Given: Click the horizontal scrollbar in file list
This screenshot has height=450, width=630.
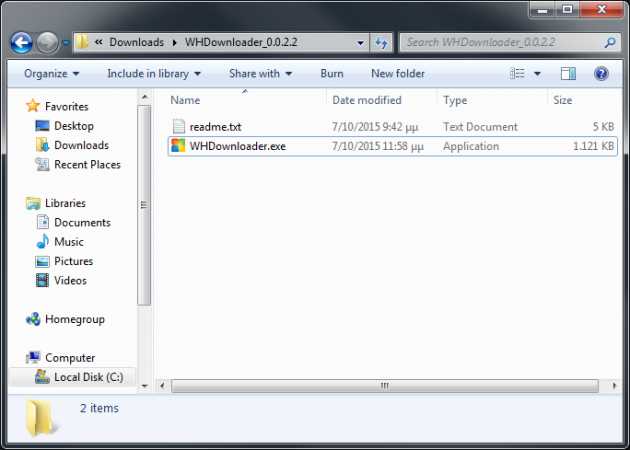Looking at the screenshot, I should tap(380, 384).
